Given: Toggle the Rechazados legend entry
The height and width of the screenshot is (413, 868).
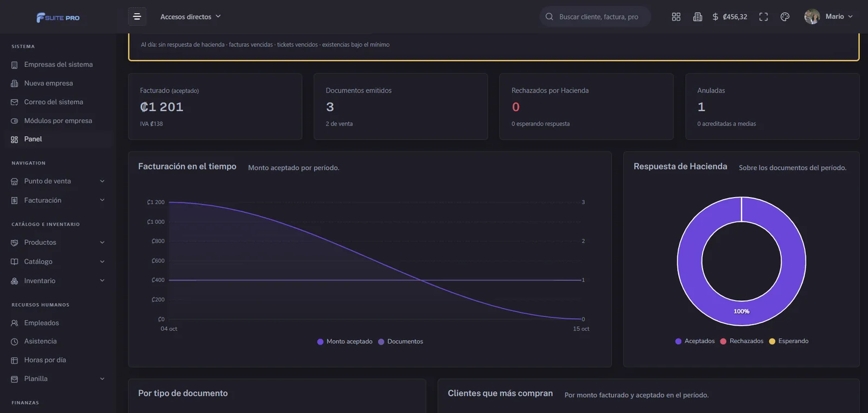Looking at the screenshot, I should tap(742, 341).
